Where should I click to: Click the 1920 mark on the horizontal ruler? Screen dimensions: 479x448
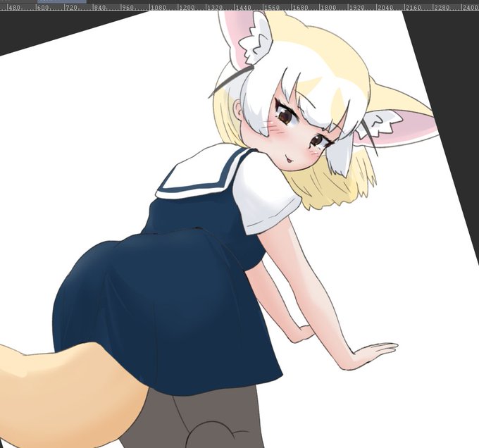[x=356, y=7]
